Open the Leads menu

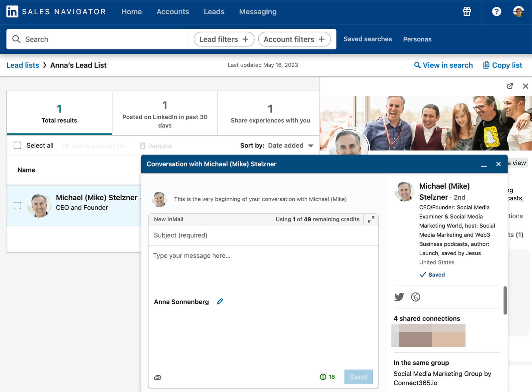coord(214,12)
